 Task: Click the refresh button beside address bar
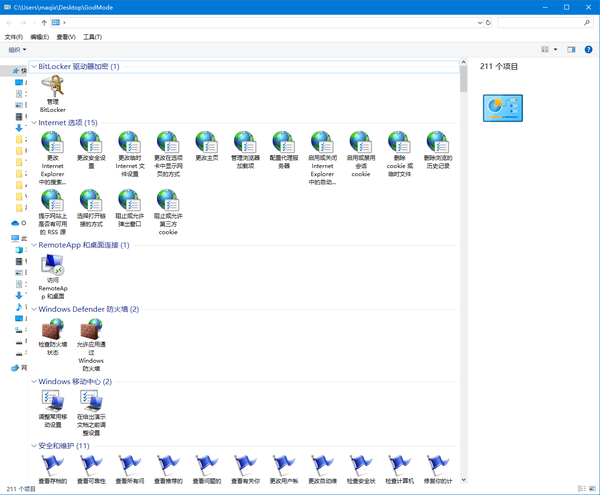(488, 23)
